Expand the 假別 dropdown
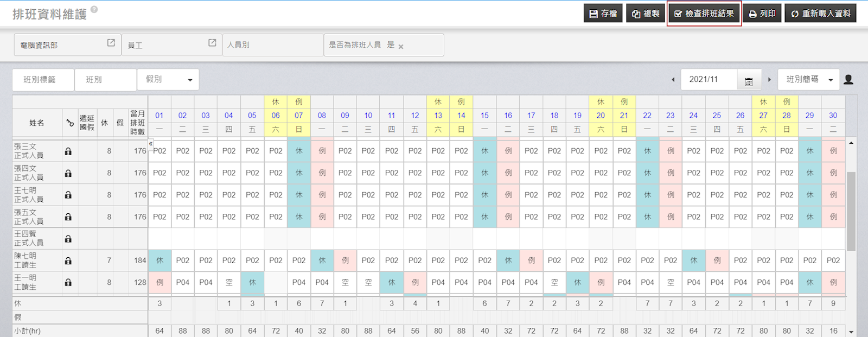 point(168,80)
